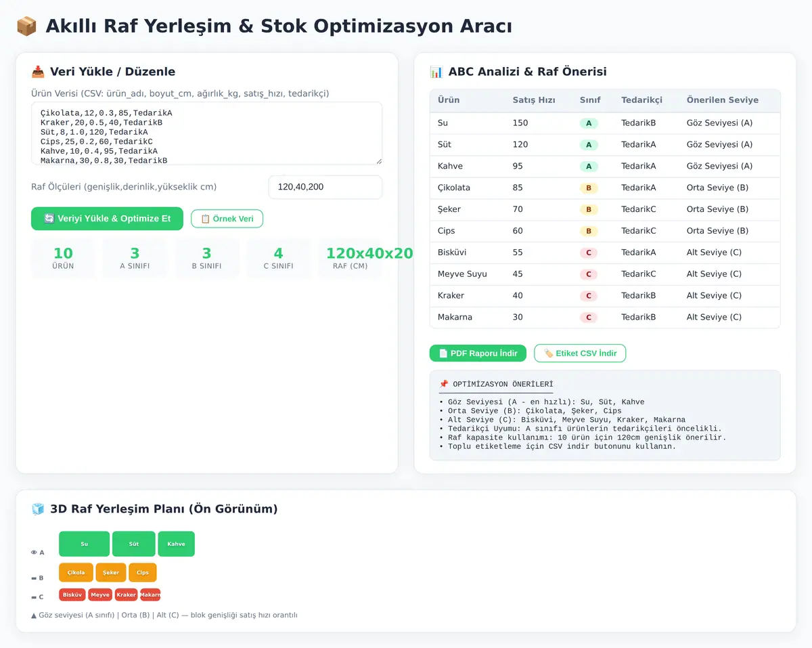Focus the product CSV data textarea
This screenshot has width=812, height=648.
point(206,133)
